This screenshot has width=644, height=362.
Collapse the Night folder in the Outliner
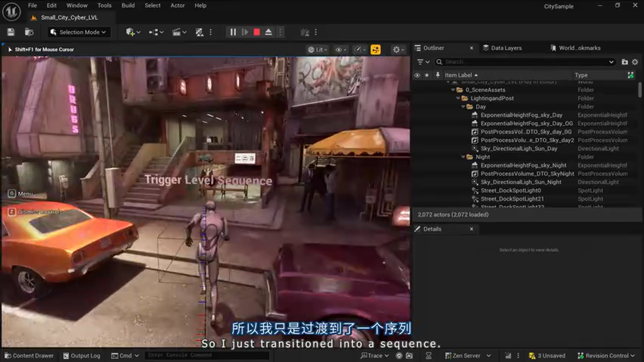tap(463, 156)
